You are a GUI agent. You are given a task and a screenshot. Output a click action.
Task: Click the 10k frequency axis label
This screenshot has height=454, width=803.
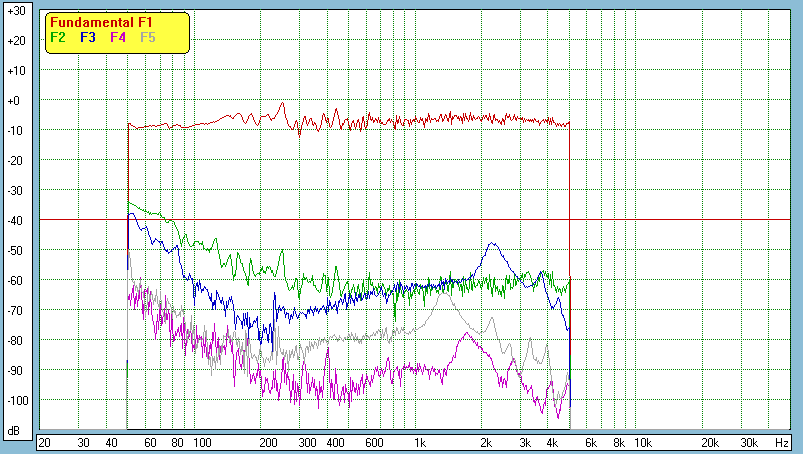pos(643,442)
